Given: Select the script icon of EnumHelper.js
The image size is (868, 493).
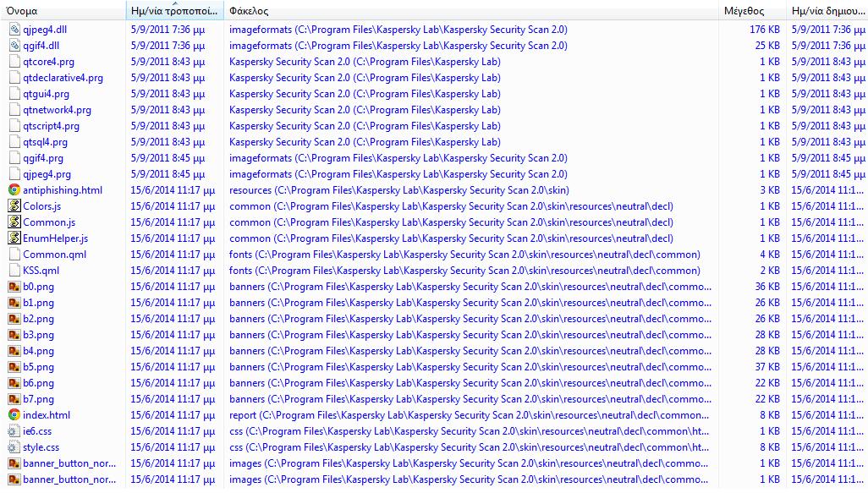Looking at the screenshot, I should pos(14,238).
